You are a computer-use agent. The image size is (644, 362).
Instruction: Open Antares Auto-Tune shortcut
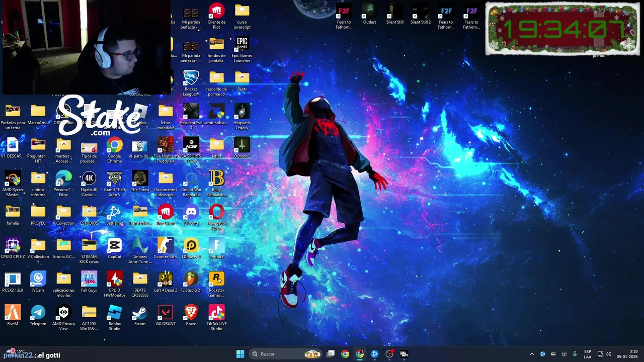click(x=140, y=245)
